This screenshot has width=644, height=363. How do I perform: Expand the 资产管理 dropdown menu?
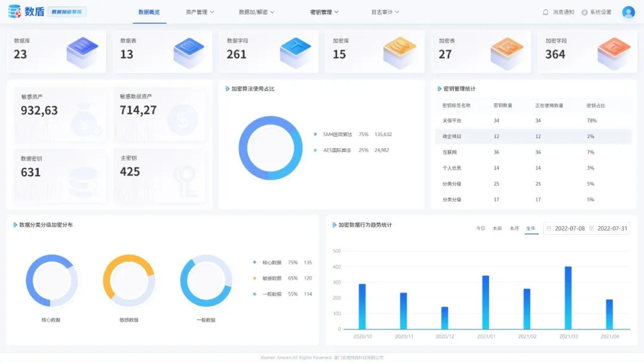click(200, 12)
